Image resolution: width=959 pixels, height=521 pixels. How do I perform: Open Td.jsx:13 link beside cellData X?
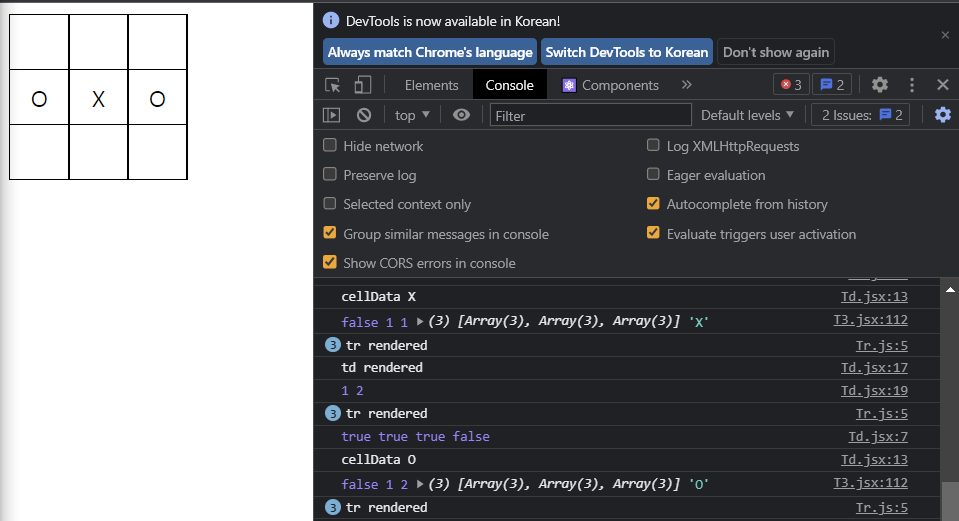point(874,297)
